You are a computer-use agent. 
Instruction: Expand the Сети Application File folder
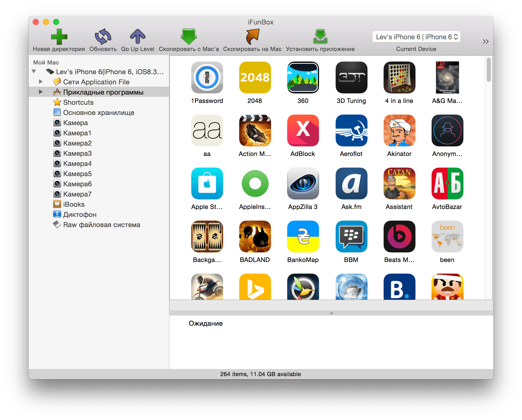41,82
